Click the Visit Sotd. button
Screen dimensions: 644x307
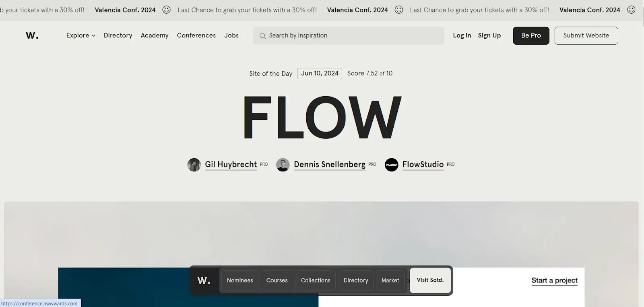pos(430,280)
